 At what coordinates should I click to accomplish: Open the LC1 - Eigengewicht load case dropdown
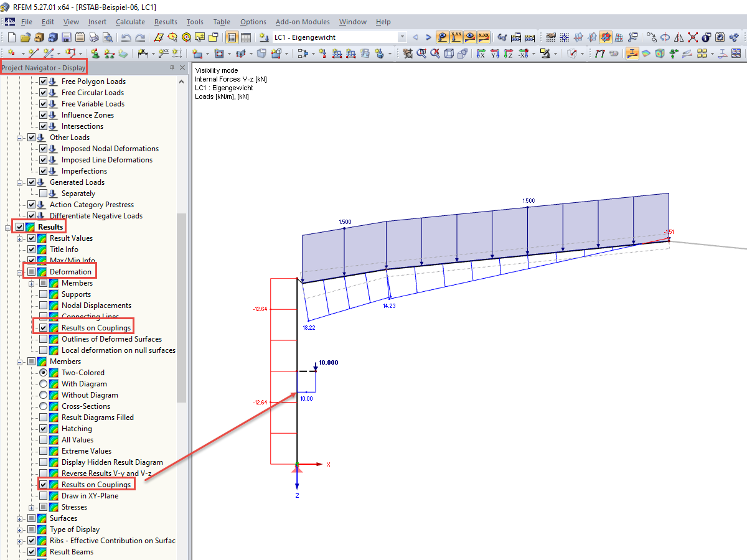coord(402,37)
